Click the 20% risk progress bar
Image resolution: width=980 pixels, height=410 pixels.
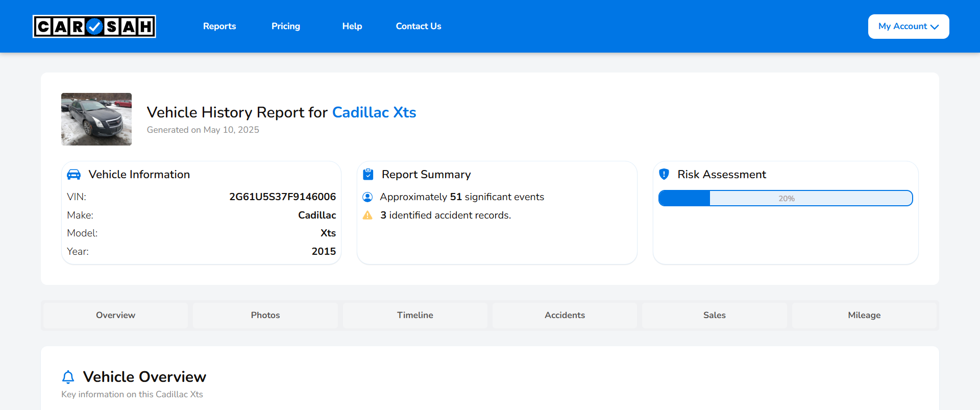[x=786, y=198]
